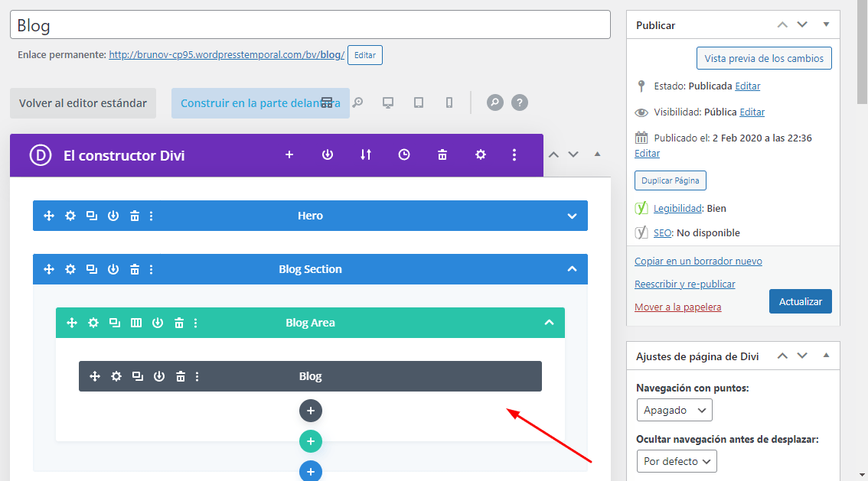This screenshot has height=481, width=868.
Task: Click Copiar en un borrador nuevo
Action: coord(698,261)
